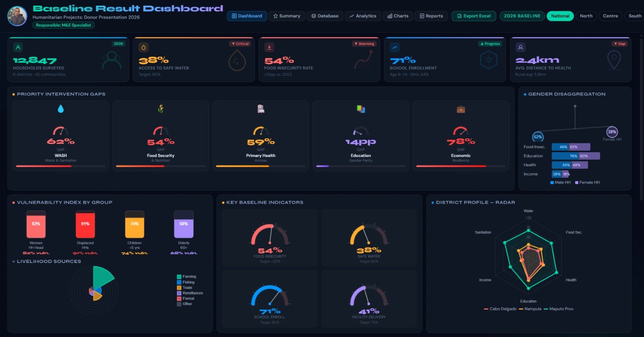Click the Alarming tag on food insecurity card
Viewport: 644px width, 337px height.
(x=364, y=43)
